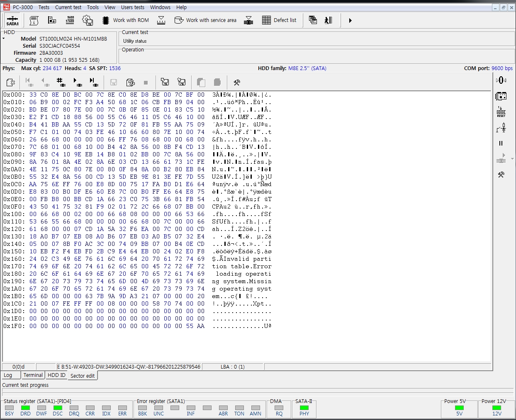Expand the toolbar overflow arrow
The image size is (516, 420).
(350, 20)
